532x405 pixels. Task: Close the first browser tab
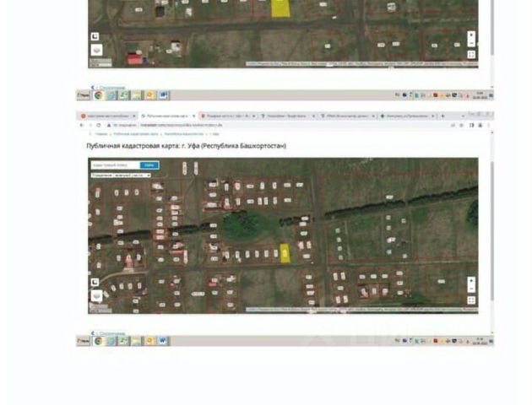[x=133, y=116]
